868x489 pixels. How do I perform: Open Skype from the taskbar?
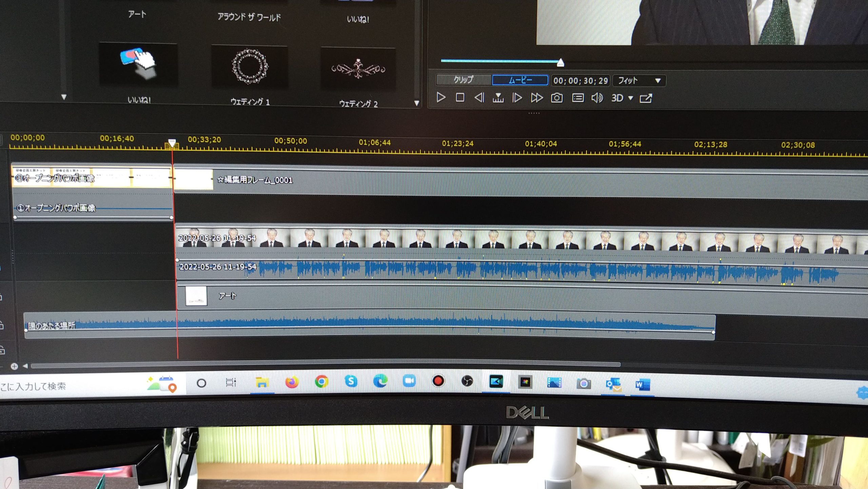(351, 382)
